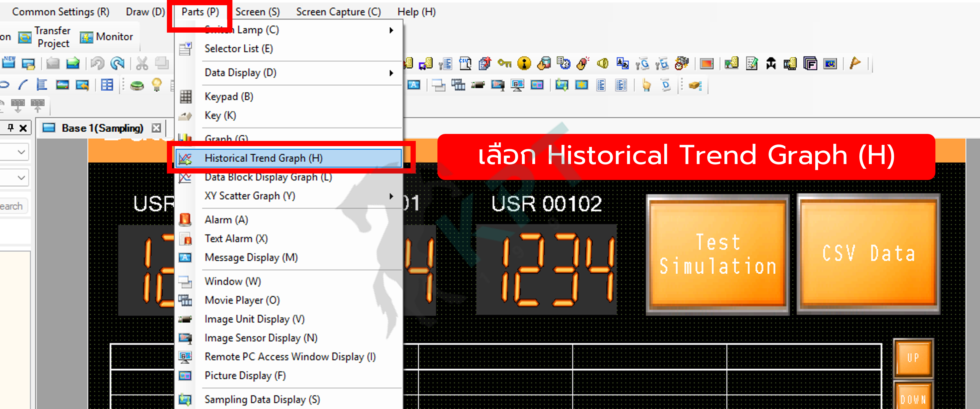980x409 pixels.
Task: Click the Transfer Project button
Action: coord(45,37)
